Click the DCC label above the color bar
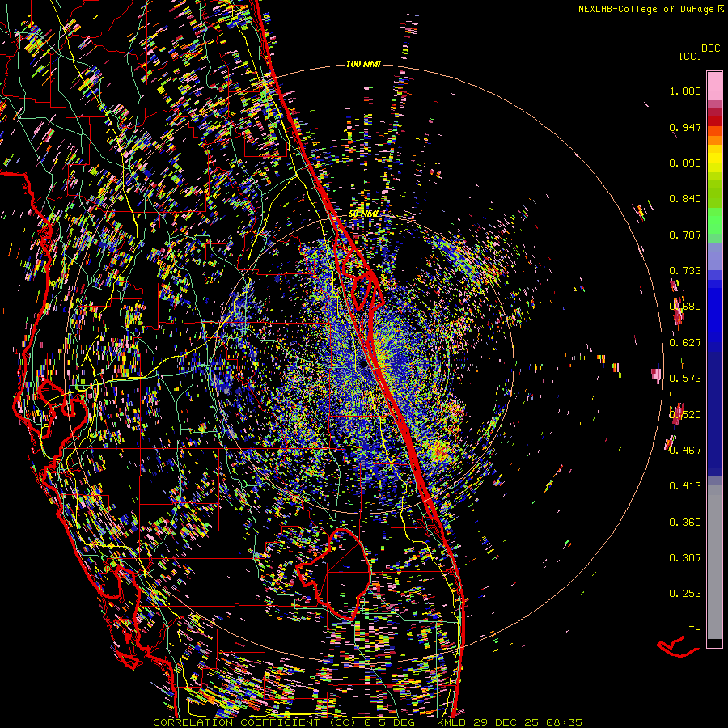This screenshot has width=728, height=728. [x=710, y=49]
